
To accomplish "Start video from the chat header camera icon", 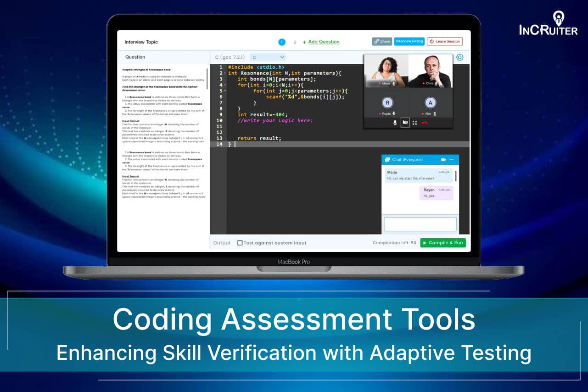I will (443, 160).
